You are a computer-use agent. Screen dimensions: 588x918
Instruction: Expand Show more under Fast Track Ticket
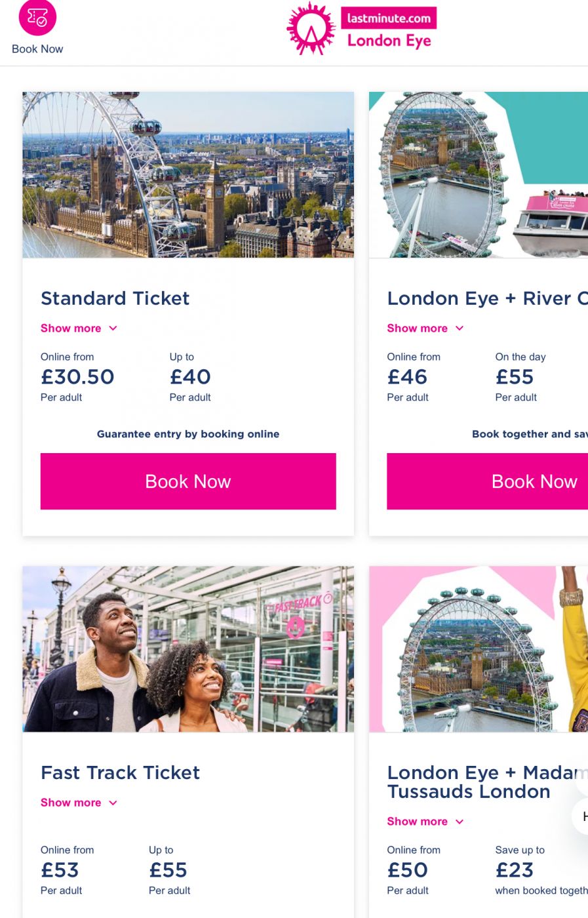click(71, 803)
